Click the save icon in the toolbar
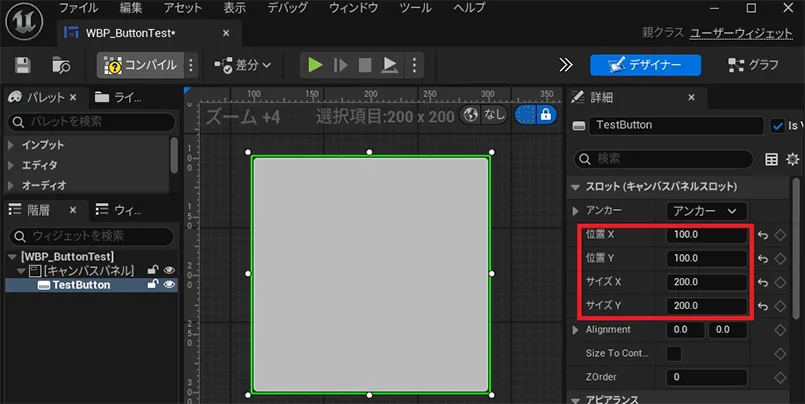Image resolution: width=805 pixels, height=404 pixels. pyautogui.click(x=24, y=65)
